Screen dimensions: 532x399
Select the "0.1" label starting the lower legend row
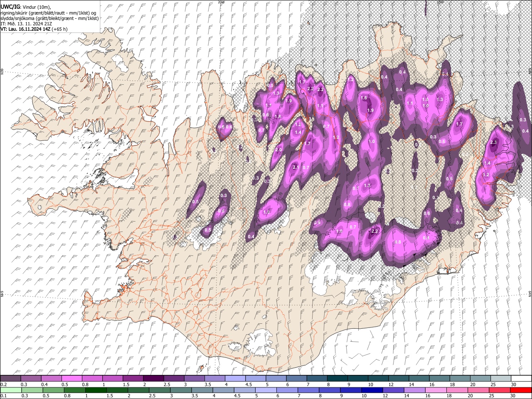click(3, 396)
